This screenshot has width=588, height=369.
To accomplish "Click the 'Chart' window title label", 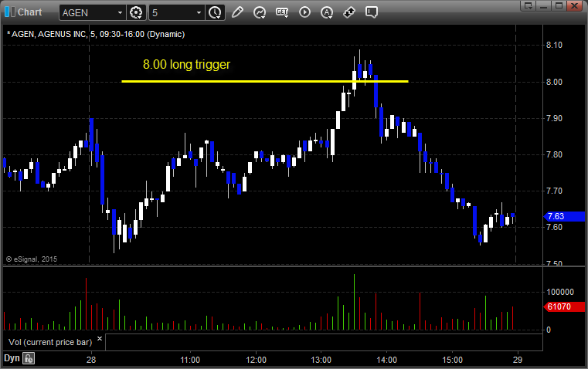I will click(x=29, y=12).
